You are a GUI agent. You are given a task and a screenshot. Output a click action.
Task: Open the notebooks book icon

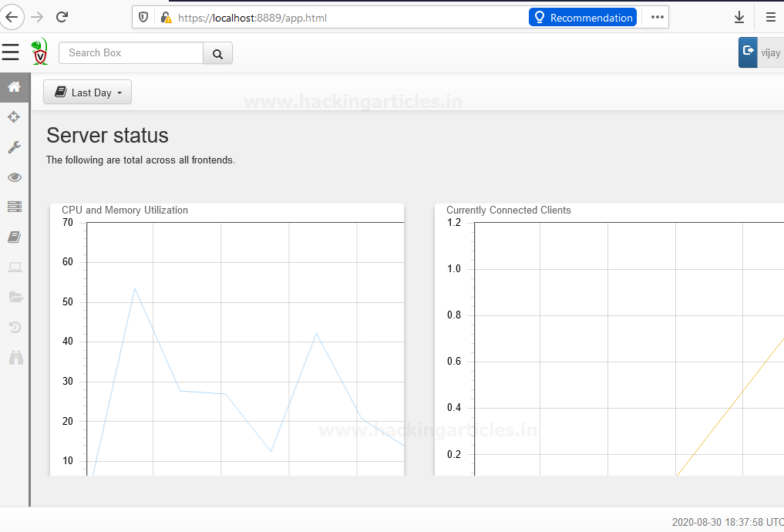14,237
